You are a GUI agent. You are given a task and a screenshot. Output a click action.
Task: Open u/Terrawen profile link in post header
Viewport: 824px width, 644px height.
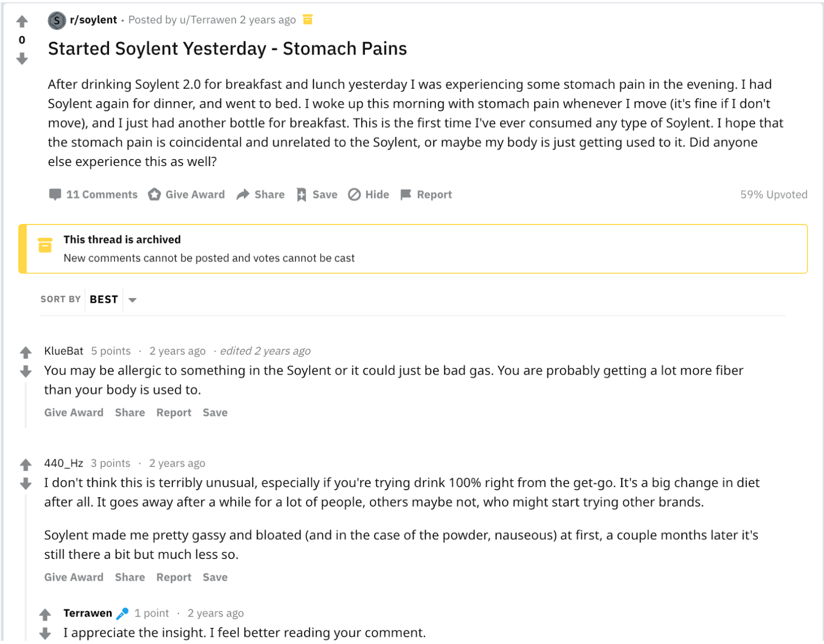click(208, 20)
